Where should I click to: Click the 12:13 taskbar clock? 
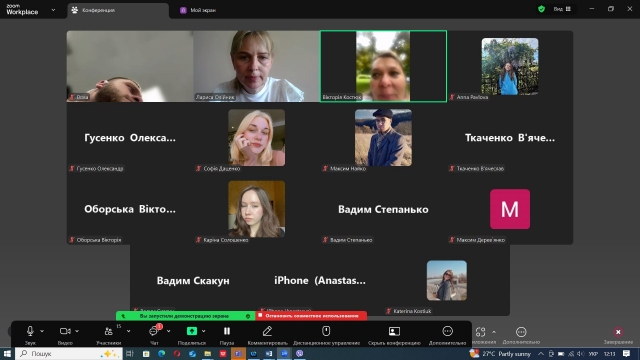pos(609,353)
